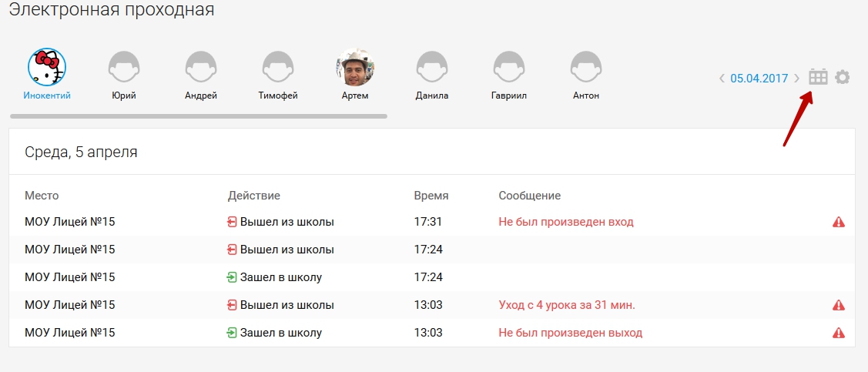Image resolution: width=868 pixels, height=372 pixels.
Task: Click the Инокентий name label
Action: click(47, 96)
